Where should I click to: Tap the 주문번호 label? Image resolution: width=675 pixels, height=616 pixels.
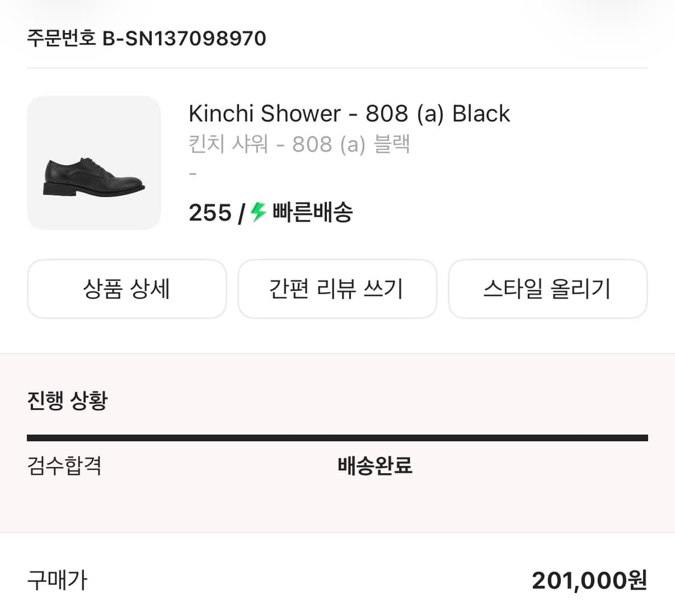(62, 39)
